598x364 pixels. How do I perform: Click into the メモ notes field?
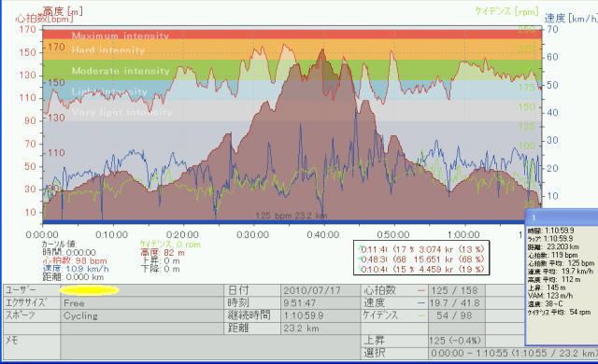pos(210,347)
